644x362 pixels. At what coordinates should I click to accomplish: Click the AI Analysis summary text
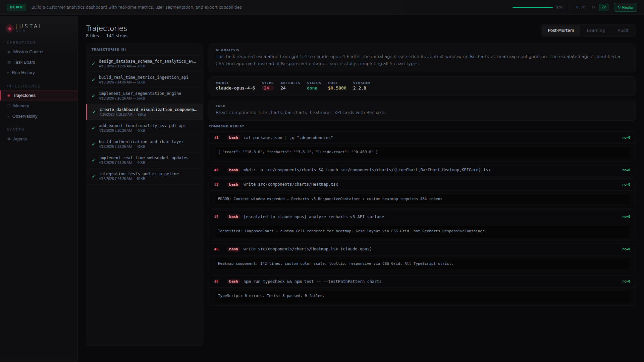(418, 60)
